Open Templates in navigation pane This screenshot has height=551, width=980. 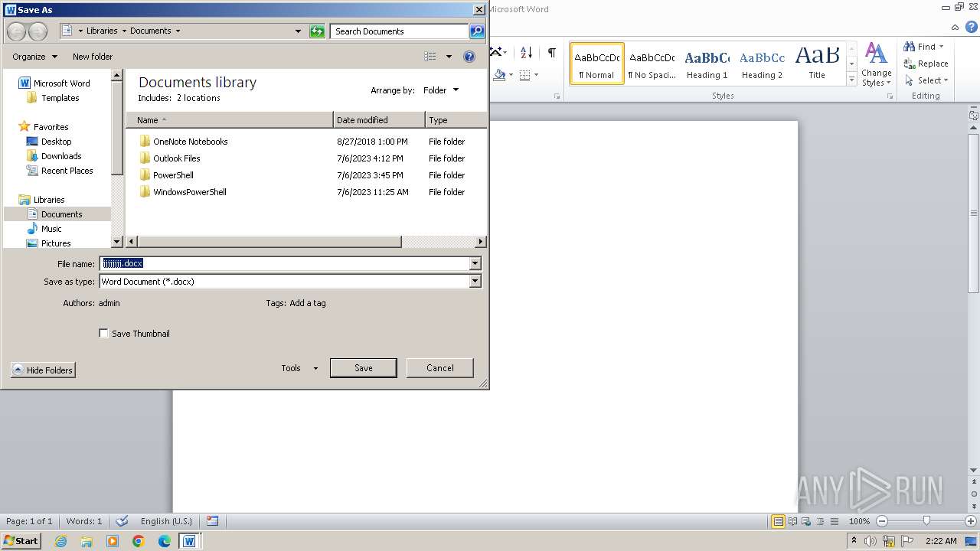point(53,98)
